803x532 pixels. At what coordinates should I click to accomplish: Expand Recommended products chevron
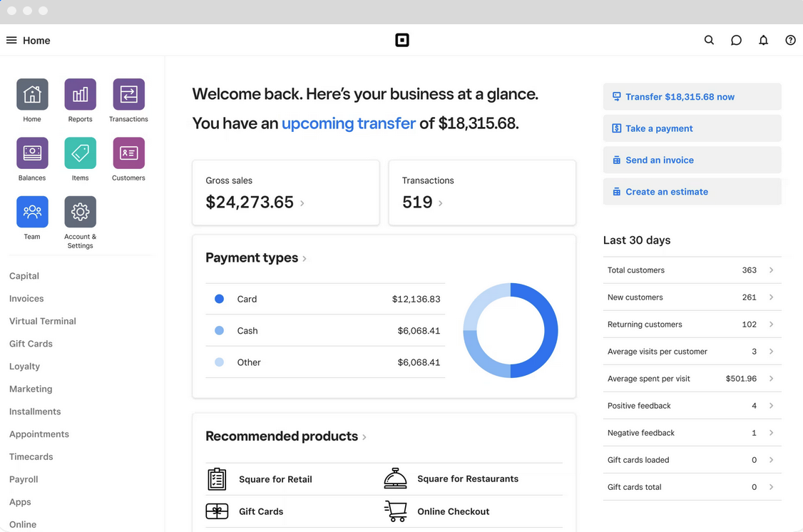(364, 437)
